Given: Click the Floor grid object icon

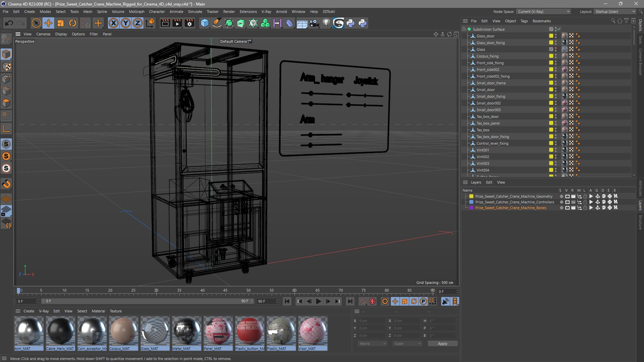Looking at the screenshot, I should [x=302, y=23].
